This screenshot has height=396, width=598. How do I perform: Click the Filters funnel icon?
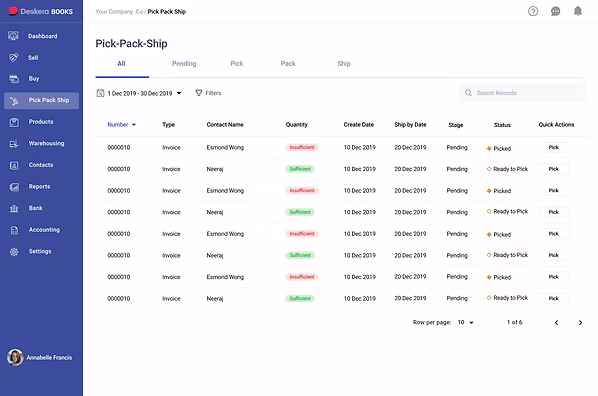199,93
